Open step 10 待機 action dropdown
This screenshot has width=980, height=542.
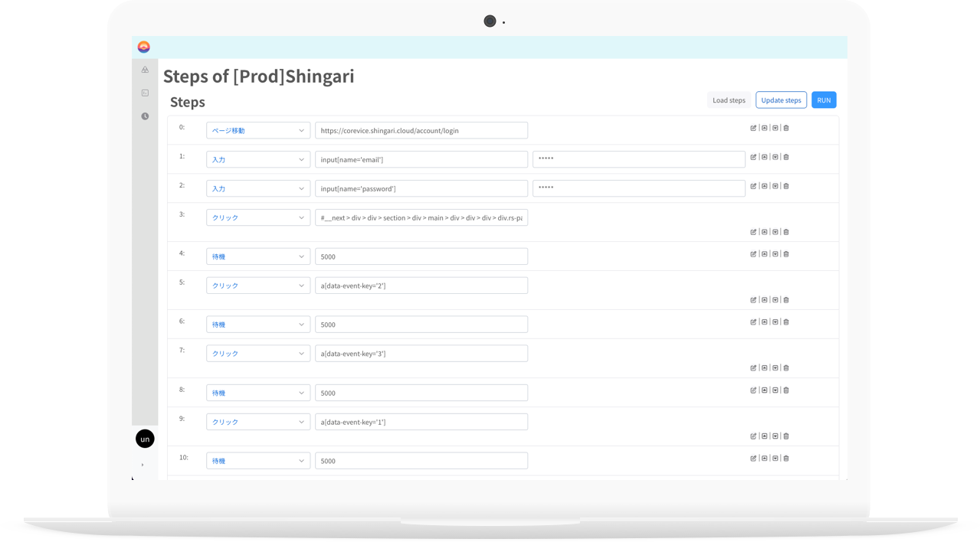pyautogui.click(x=258, y=461)
